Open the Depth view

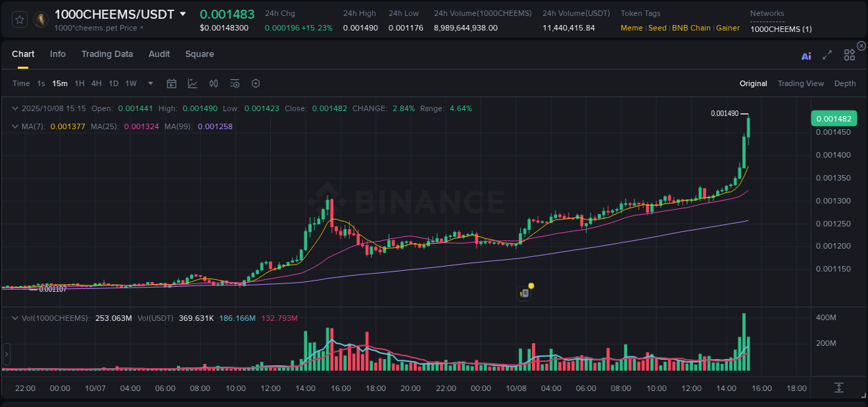pos(845,83)
